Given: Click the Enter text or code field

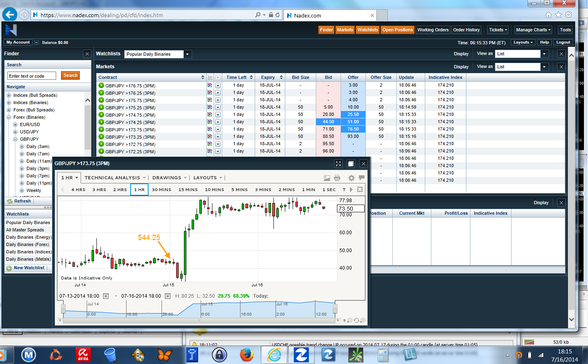Looking at the screenshot, I should coord(32,76).
